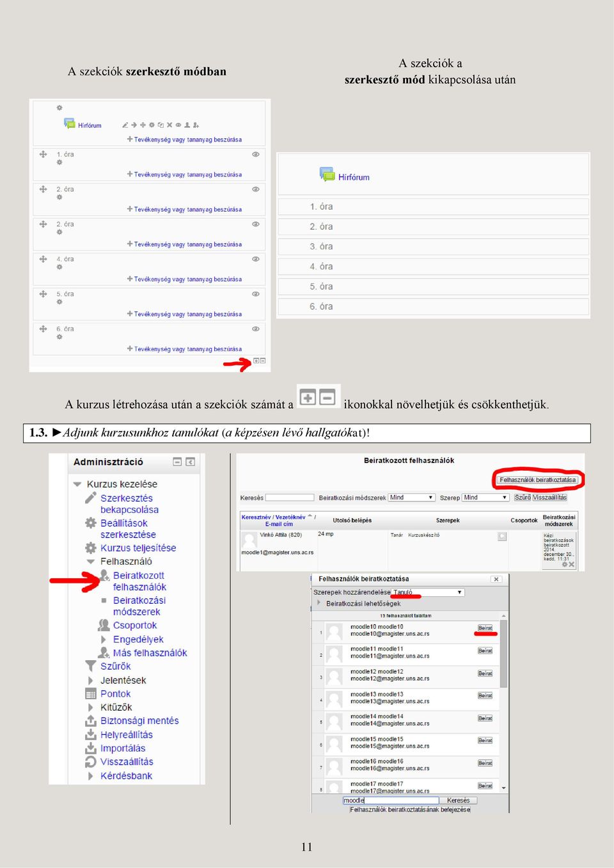The image size is (614, 868).
Task: Click the move handle of section 1. óra
Action: tap(43, 154)
